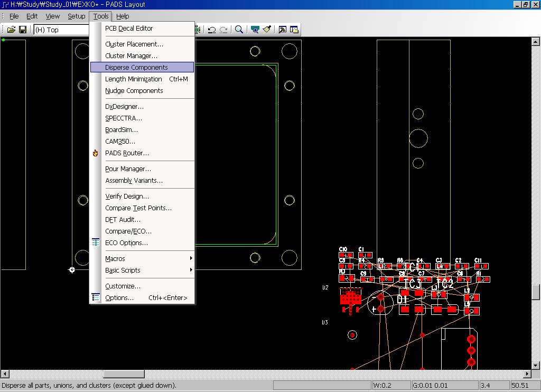541x392 pixels.
Task: Click the Open file toolbar icon
Action: tap(12, 30)
